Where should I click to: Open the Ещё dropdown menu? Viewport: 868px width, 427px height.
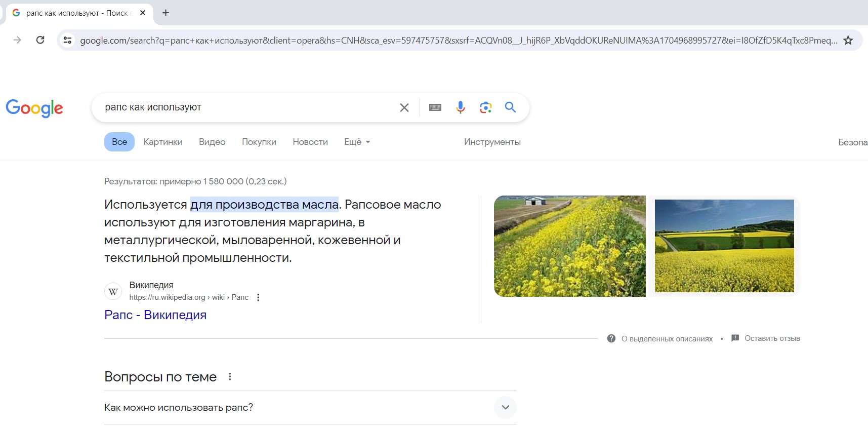[357, 142]
